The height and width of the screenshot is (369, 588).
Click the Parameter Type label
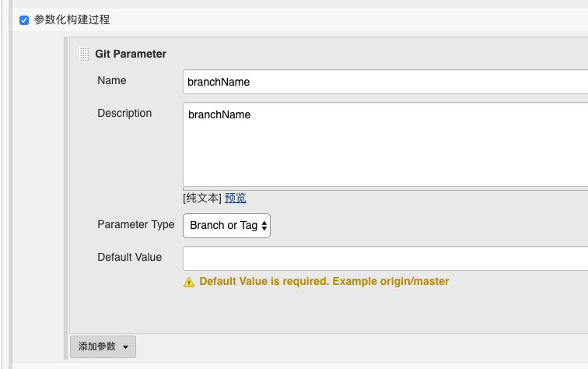tap(136, 224)
